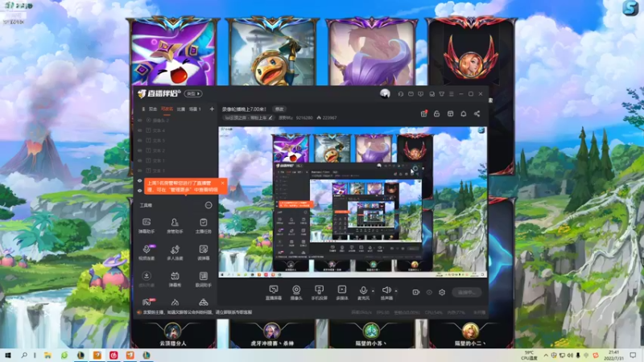
Task: Open the layout grid icon above preview
Action: point(450,113)
